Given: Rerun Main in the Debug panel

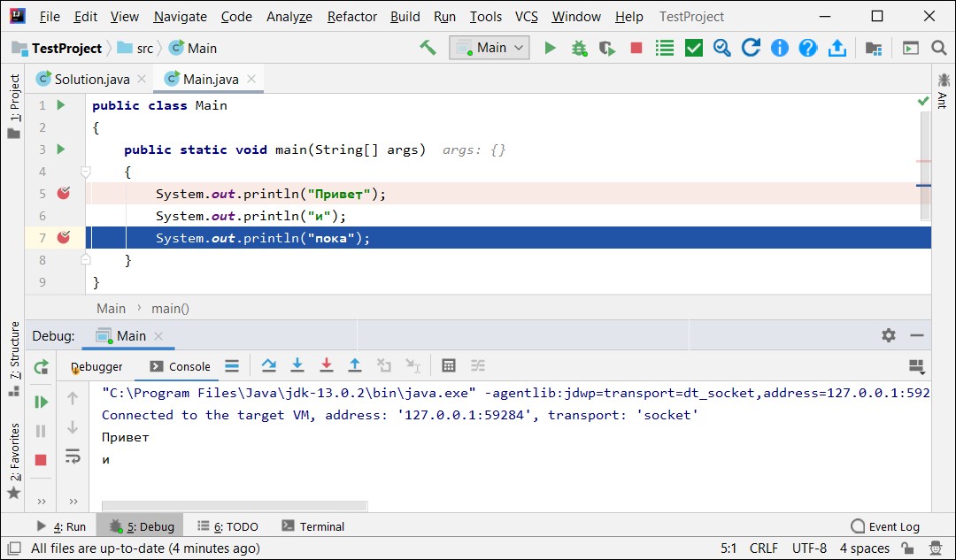Looking at the screenshot, I should [x=41, y=367].
